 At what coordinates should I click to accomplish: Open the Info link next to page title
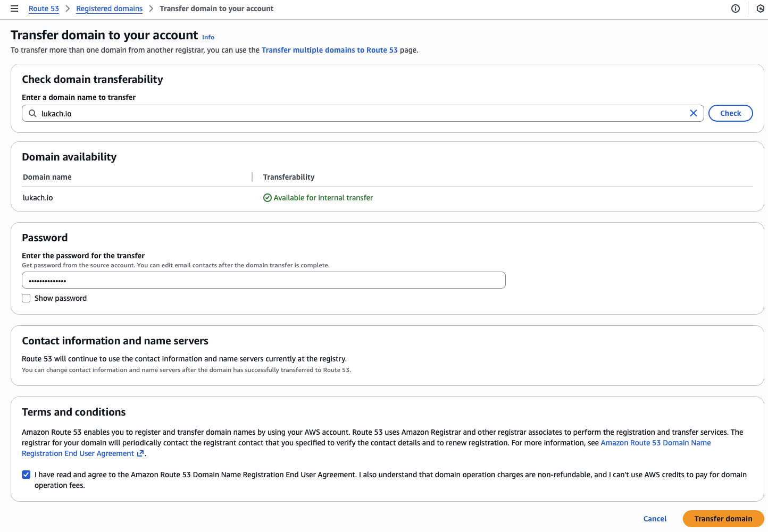coord(208,37)
